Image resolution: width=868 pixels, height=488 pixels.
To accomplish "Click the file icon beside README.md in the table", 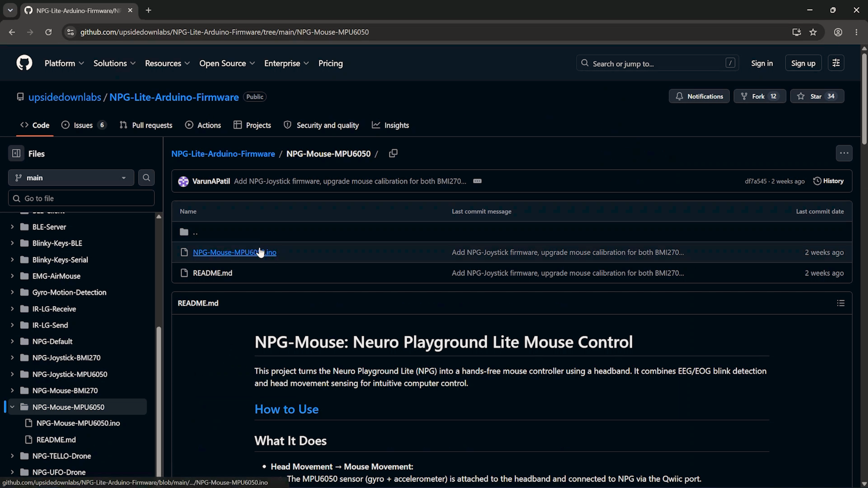I will 184,273.
